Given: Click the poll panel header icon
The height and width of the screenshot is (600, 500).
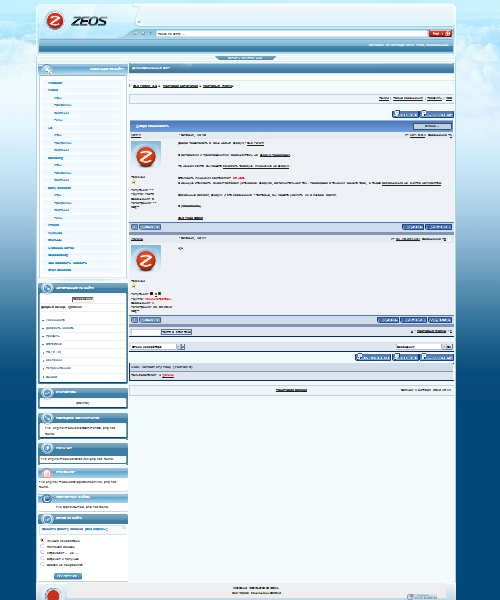Looking at the screenshot, I should point(47,519).
